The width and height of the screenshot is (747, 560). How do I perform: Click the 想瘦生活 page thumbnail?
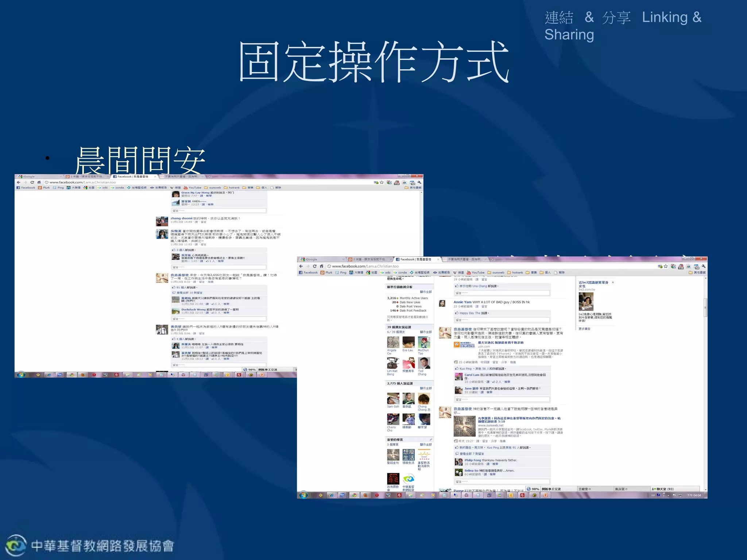(409, 455)
